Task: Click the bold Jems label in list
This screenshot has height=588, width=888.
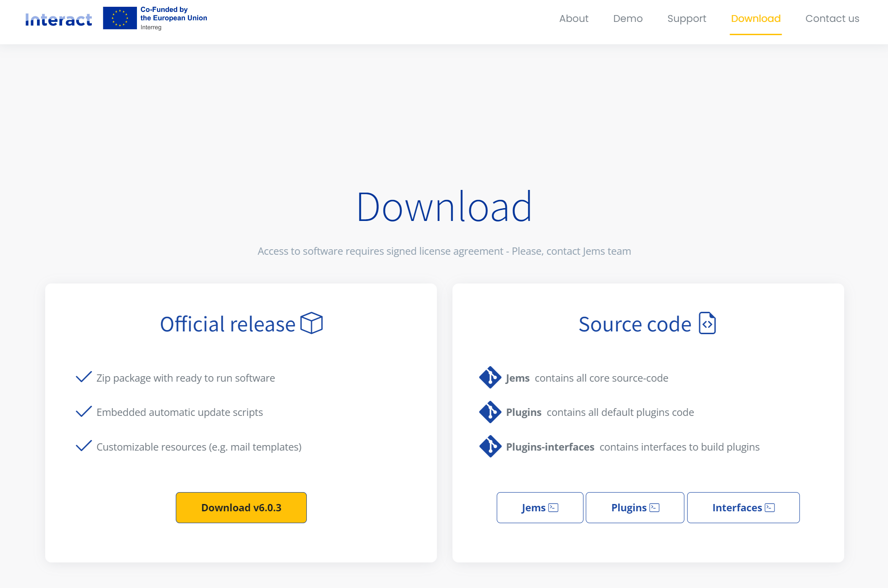Action: tap(518, 378)
